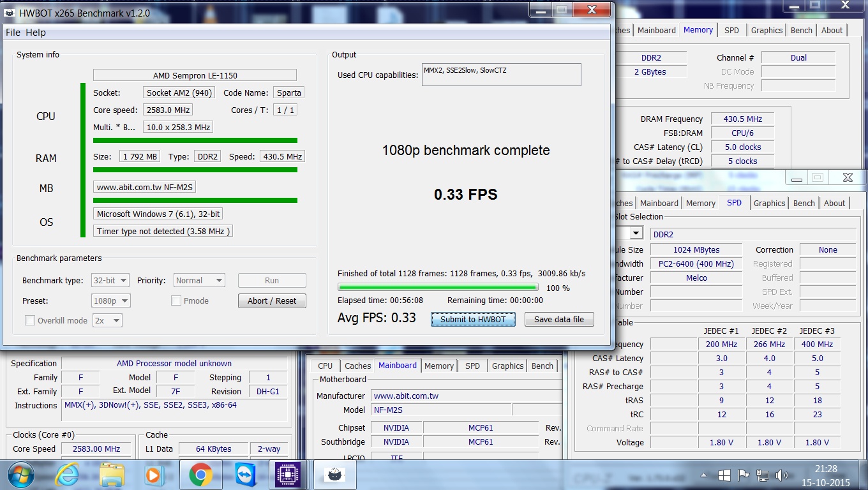
Task: Click the Windows flag tray icon
Action: (x=724, y=475)
